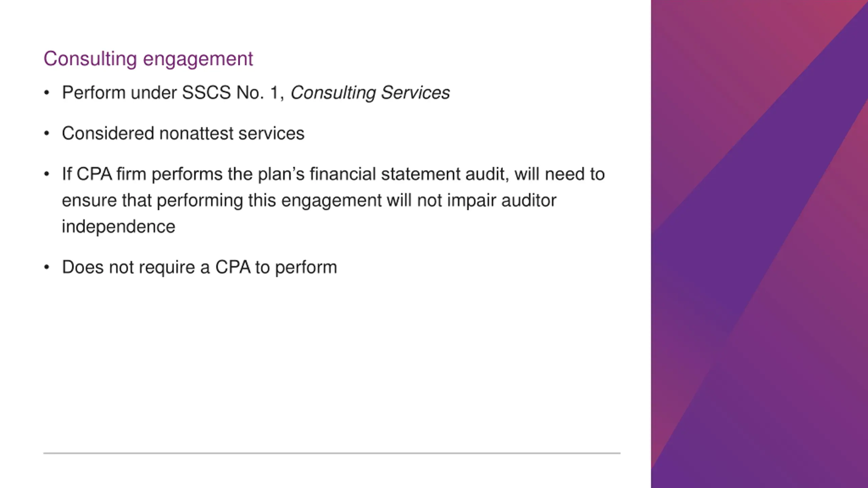Select the word 'independence' on its own line
This screenshot has width=868, height=488.
click(119, 226)
